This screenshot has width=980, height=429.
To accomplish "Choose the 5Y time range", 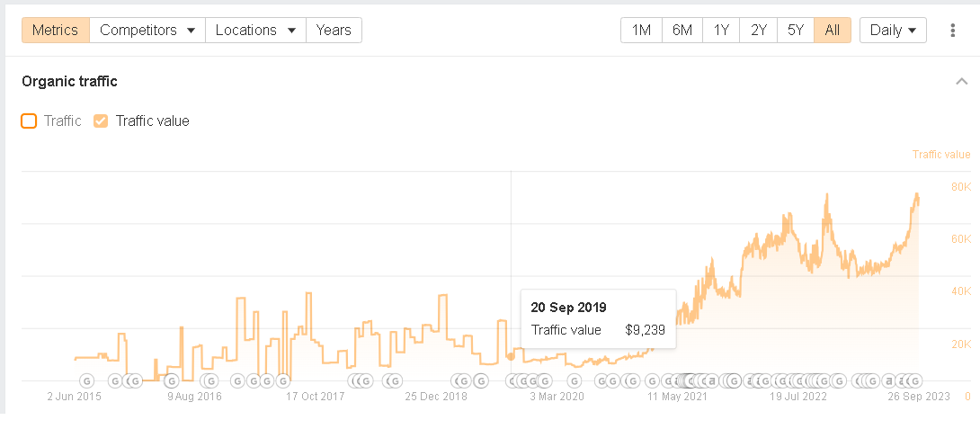I will point(796,30).
